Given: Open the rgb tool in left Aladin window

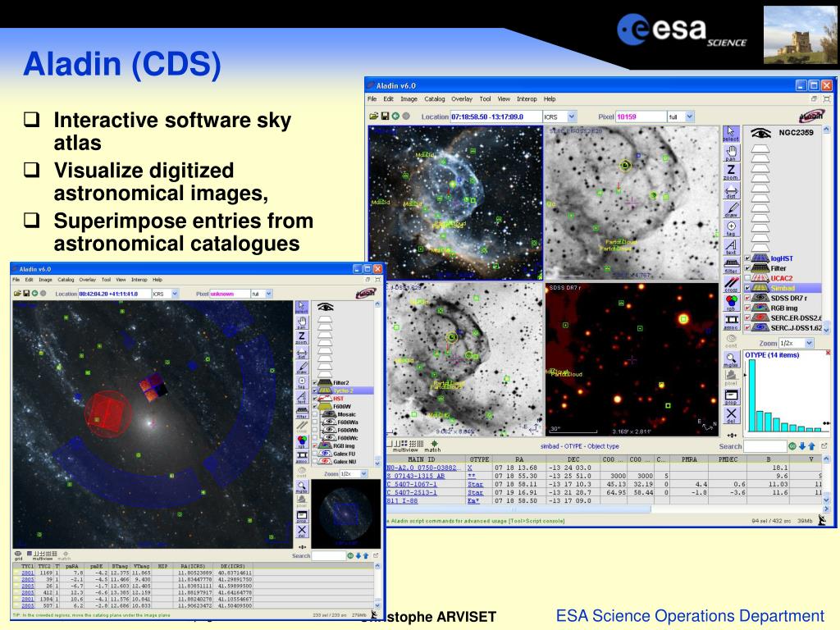Looking at the screenshot, I should coord(302,441).
